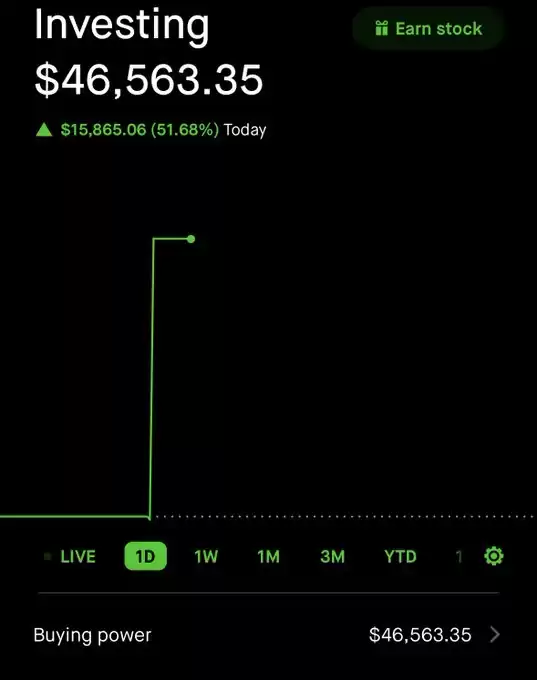Screen dimensions: 537x680
Task: Tap the Earn stock button
Action: pos(428,29)
